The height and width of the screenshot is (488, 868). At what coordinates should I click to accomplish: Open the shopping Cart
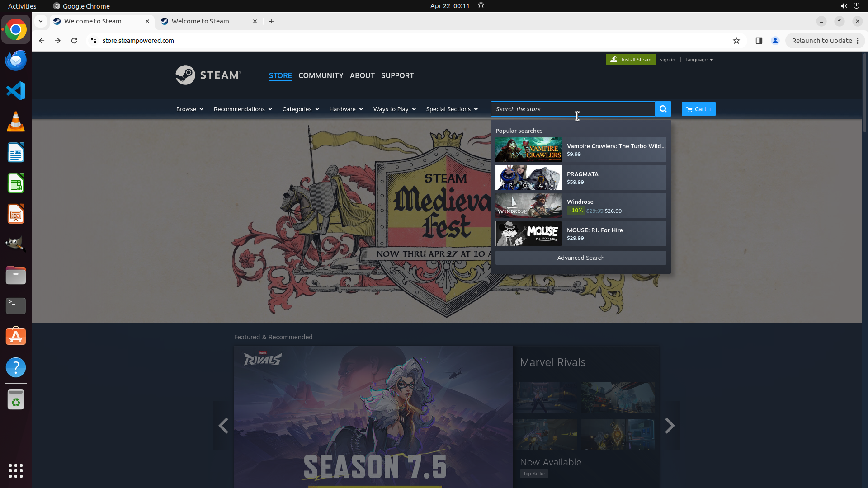coord(698,109)
